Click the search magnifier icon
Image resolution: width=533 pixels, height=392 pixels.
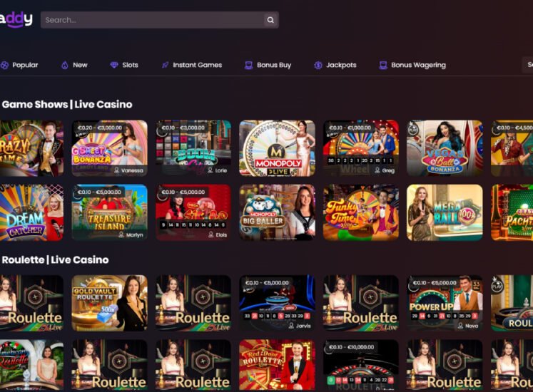(270, 20)
